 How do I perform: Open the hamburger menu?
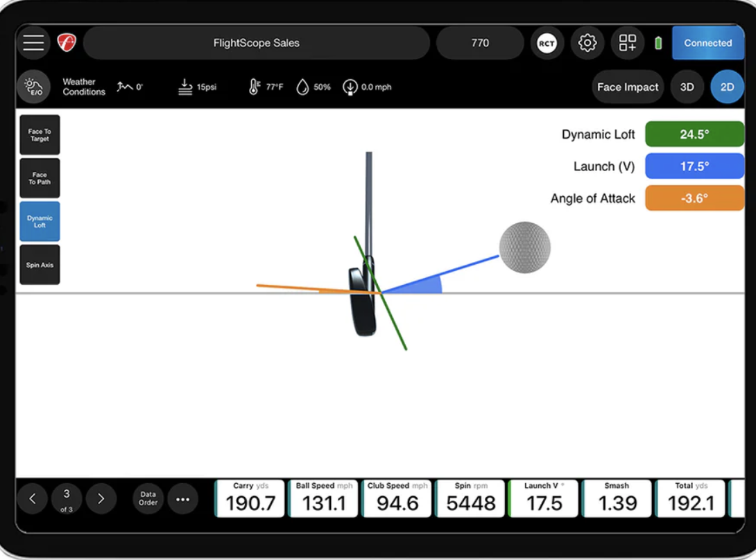pyautogui.click(x=33, y=43)
